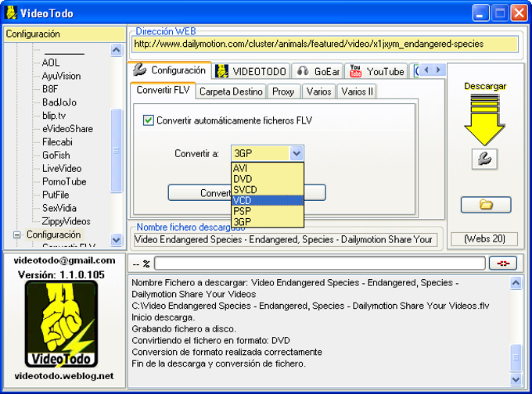Click the Dirección WEB URL field
532x394 pixels.
[x=325, y=44]
